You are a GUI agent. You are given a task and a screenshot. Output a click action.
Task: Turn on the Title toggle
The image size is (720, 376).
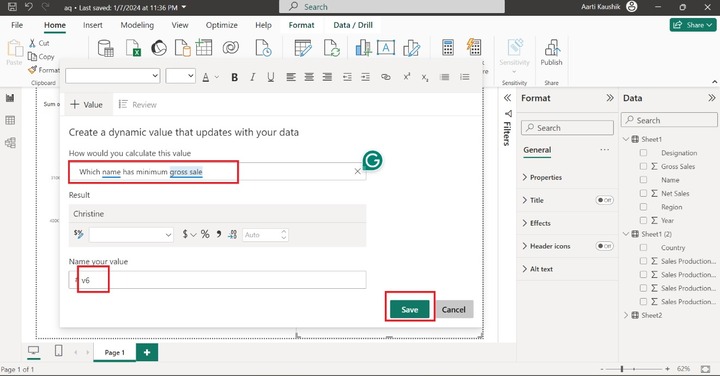[x=604, y=200]
